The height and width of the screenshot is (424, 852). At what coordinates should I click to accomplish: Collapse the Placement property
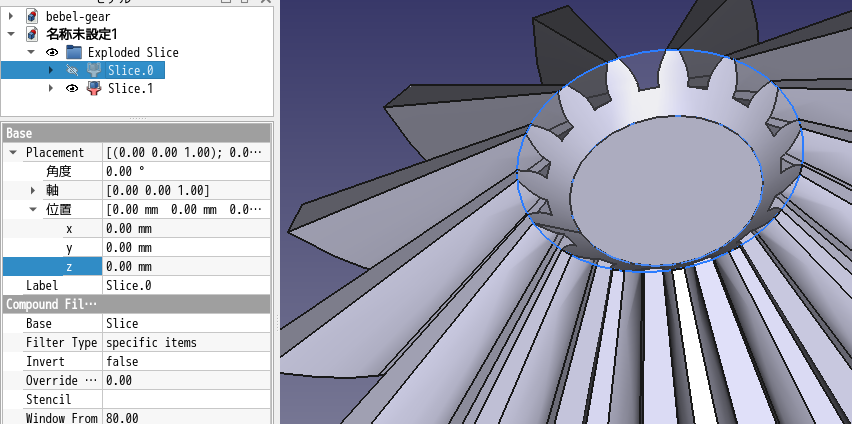click(13, 152)
